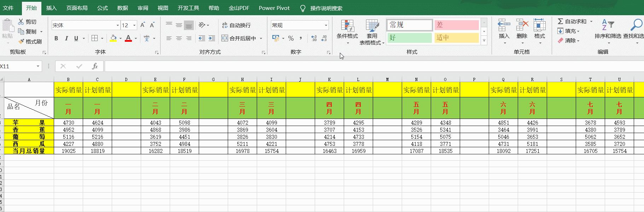Open 排序和筛选 sort and filter
This screenshot has height=212, width=644.
click(608, 31)
